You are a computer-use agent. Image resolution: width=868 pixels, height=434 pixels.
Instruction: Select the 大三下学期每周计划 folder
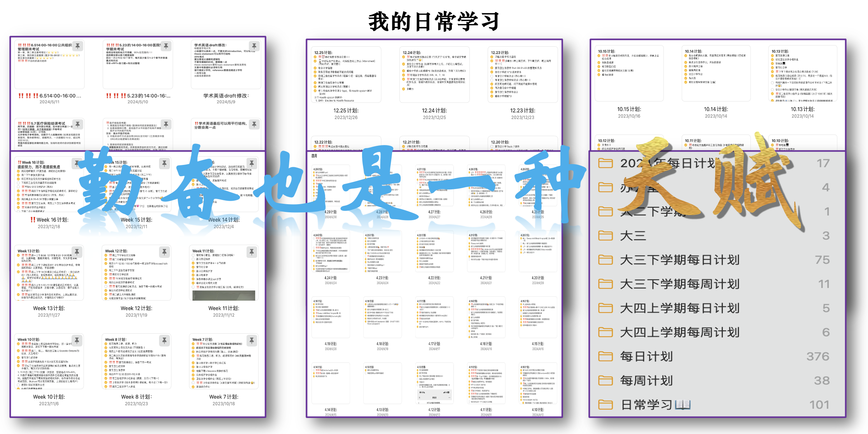point(679,284)
